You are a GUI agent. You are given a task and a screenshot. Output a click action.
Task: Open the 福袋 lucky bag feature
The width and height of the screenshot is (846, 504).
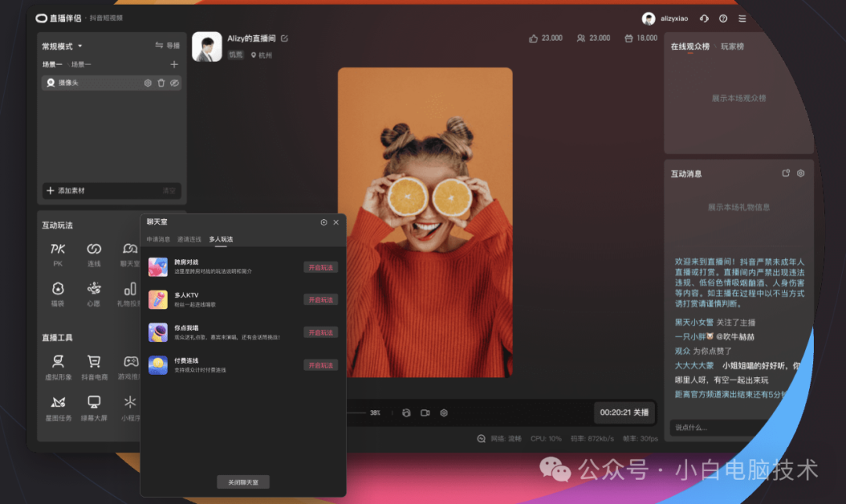click(x=58, y=288)
